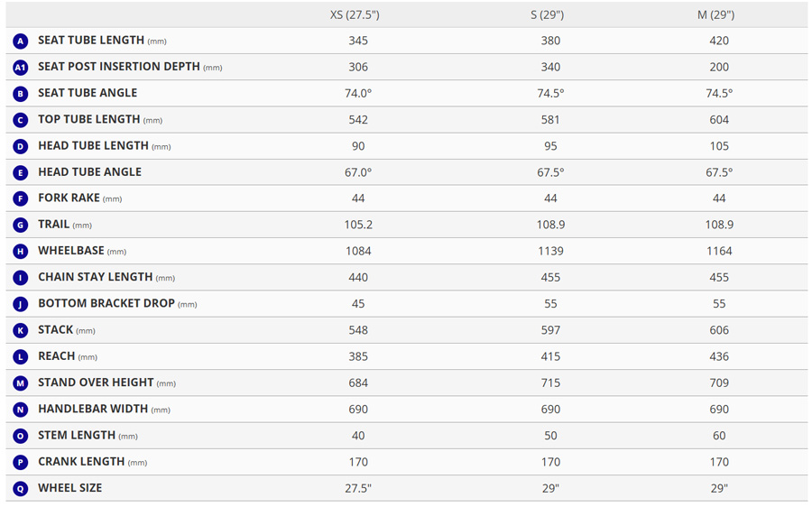Click the G icon next to Trail
812x507 pixels.
(x=21, y=226)
